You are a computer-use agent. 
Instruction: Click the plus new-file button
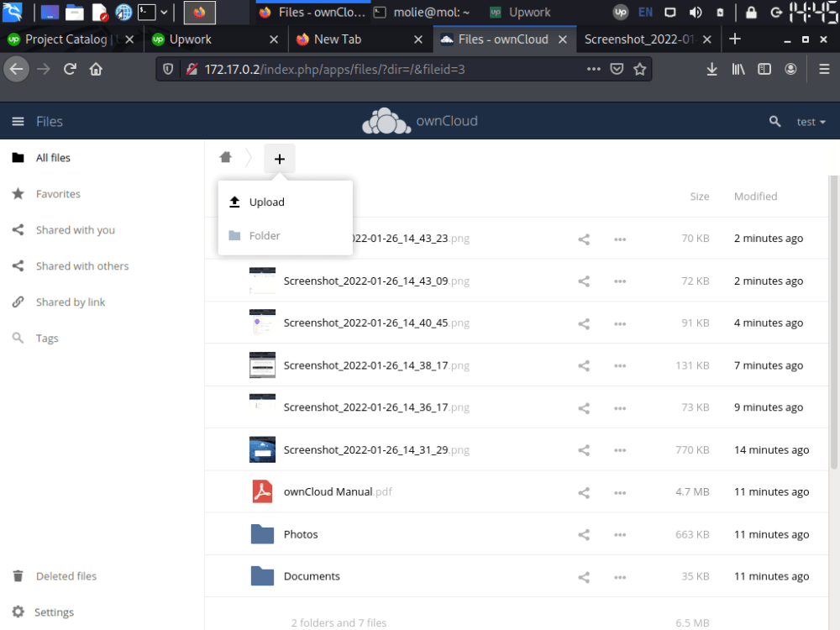279,159
